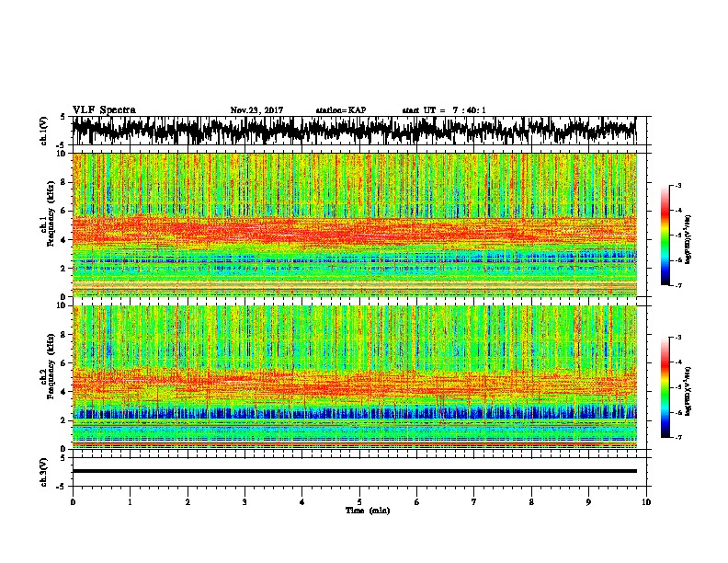Click the time axis tick label "4"
This screenshot has height=563, width=728.
[302, 502]
